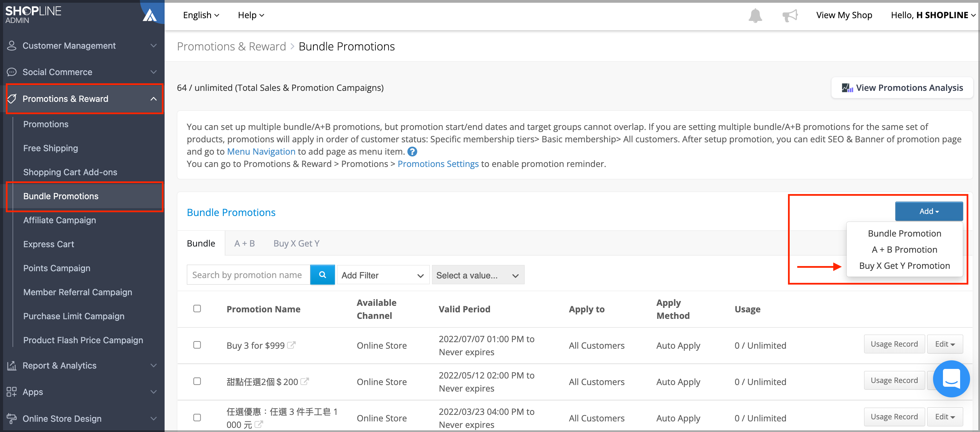This screenshot has height=432, width=980.
Task: Focus the Search by promotion name field
Action: click(248, 275)
